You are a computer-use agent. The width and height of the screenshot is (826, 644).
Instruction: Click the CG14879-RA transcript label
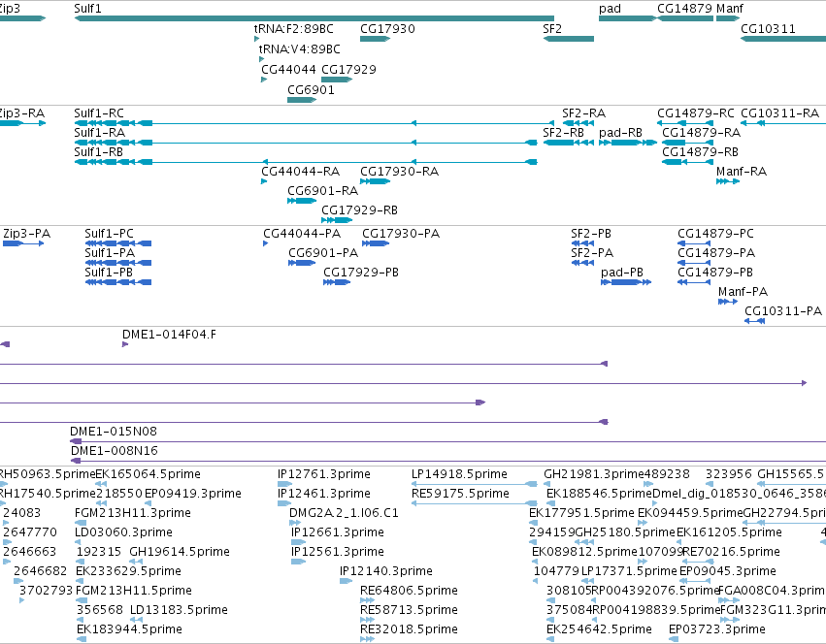[701, 133]
